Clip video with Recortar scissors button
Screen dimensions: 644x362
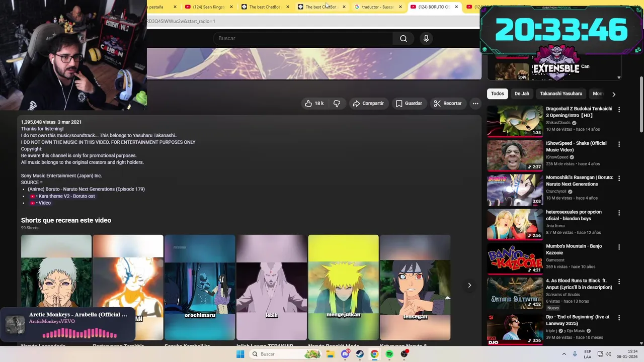point(447,104)
